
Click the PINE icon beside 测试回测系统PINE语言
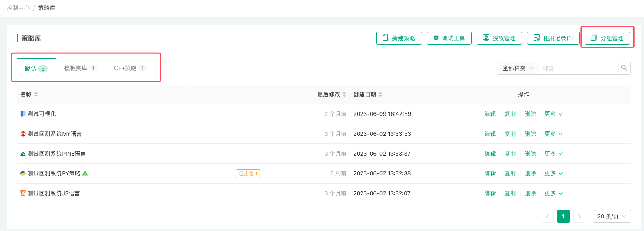23,154
